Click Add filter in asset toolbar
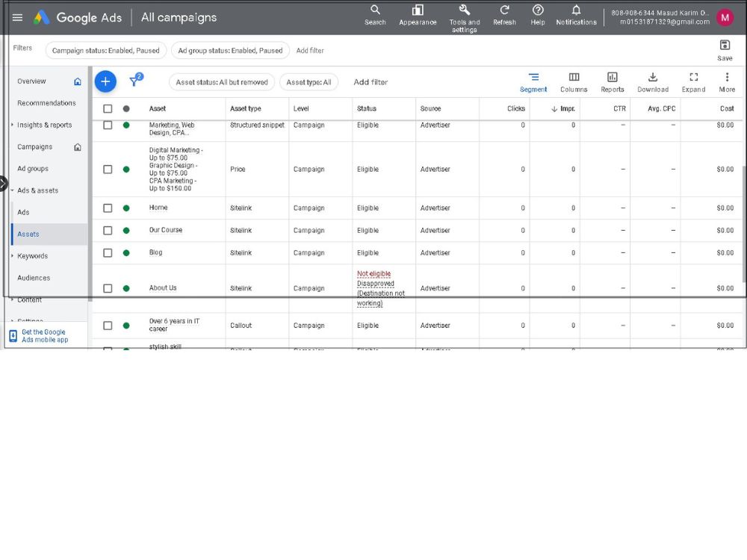 pyautogui.click(x=371, y=82)
